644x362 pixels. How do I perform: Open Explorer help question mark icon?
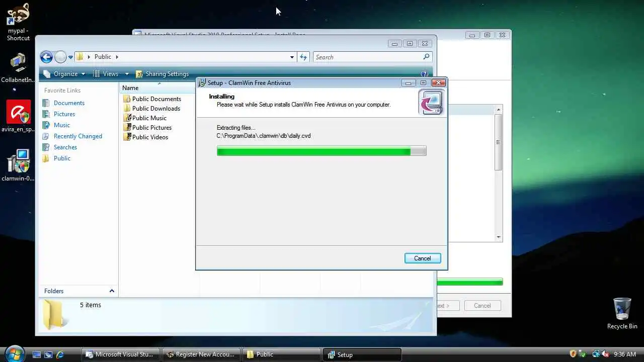(425, 74)
